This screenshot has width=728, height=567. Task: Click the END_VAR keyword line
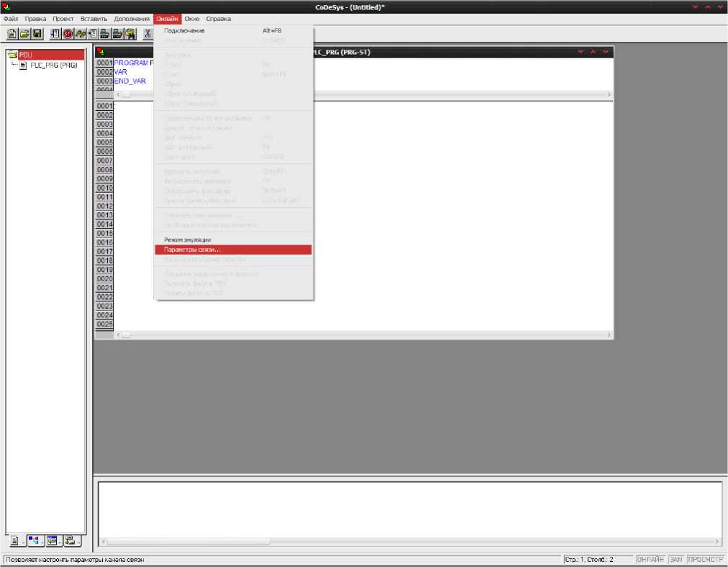[x=130, y=81]
